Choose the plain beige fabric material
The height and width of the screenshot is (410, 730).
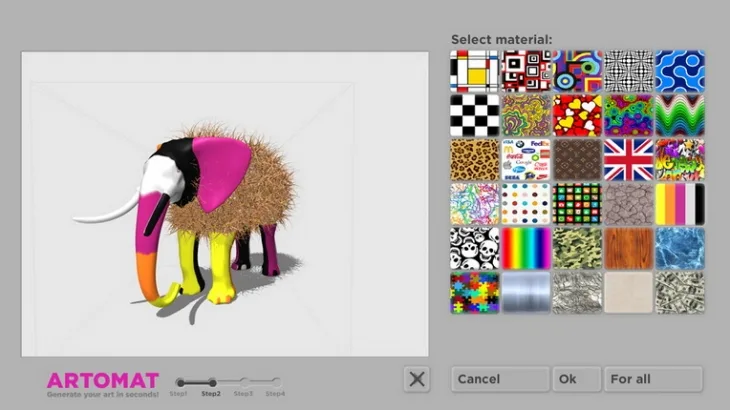tap(628, 292)
